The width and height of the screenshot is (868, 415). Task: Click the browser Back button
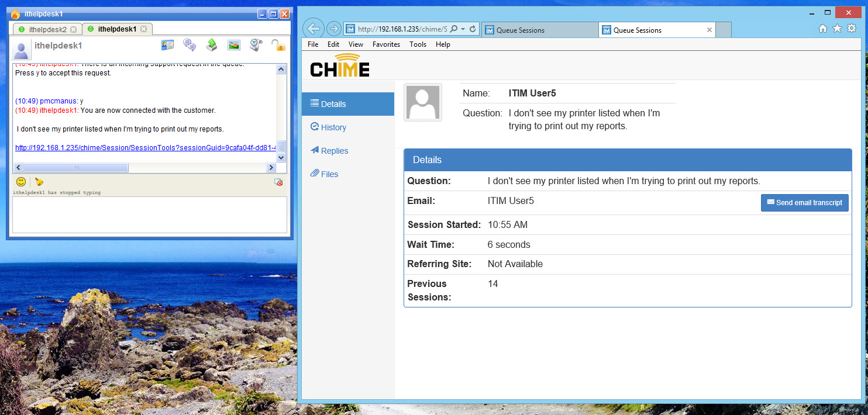[x=314, y=29]
